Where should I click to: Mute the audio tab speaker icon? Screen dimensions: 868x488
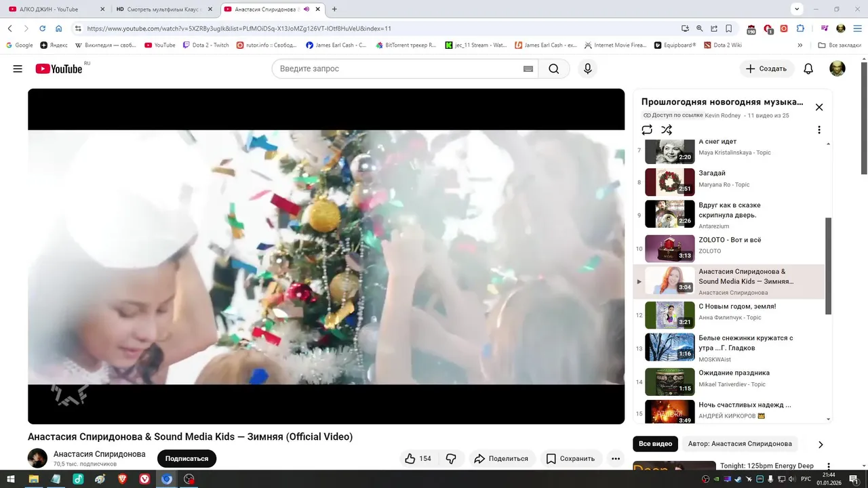[307, 9]
